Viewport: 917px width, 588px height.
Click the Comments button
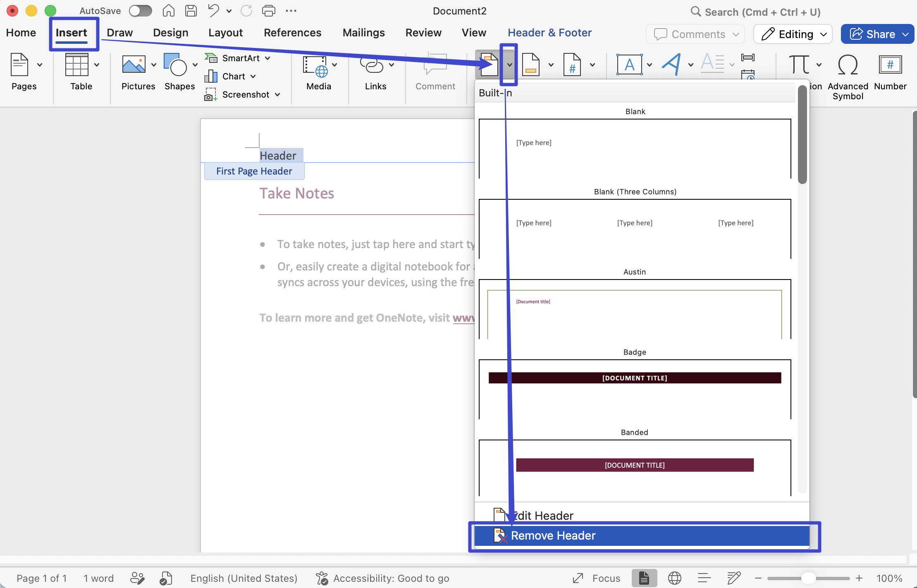[695, 34]
